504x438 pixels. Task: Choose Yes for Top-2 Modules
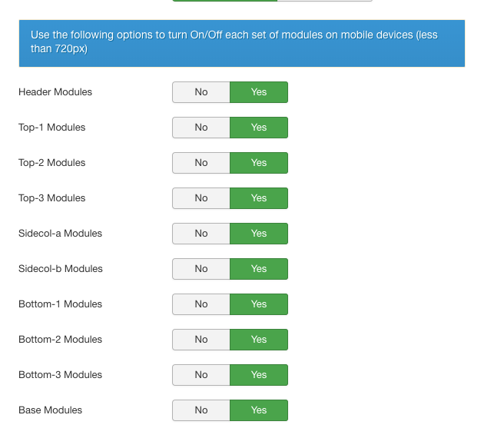click(259, 163)
